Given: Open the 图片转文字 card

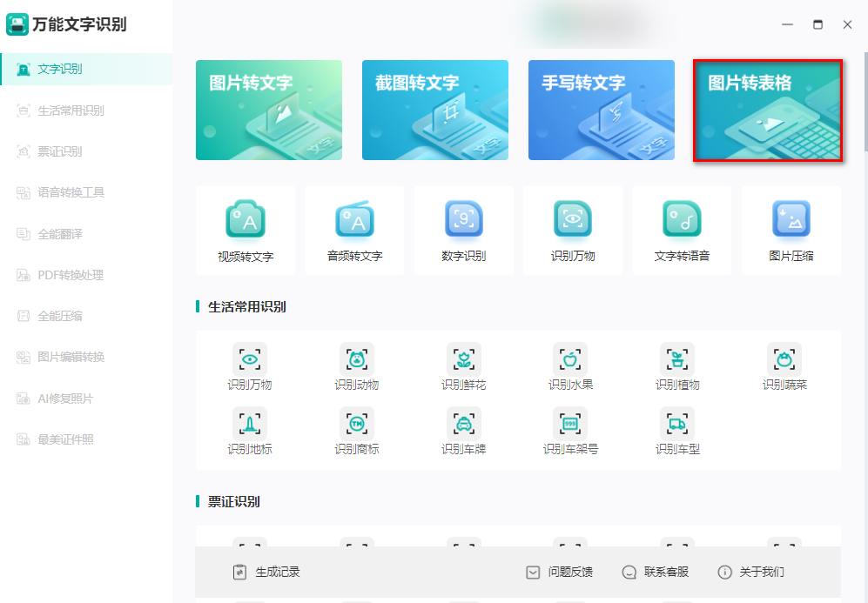Looking at the screenshot, I should coord(268,110).
